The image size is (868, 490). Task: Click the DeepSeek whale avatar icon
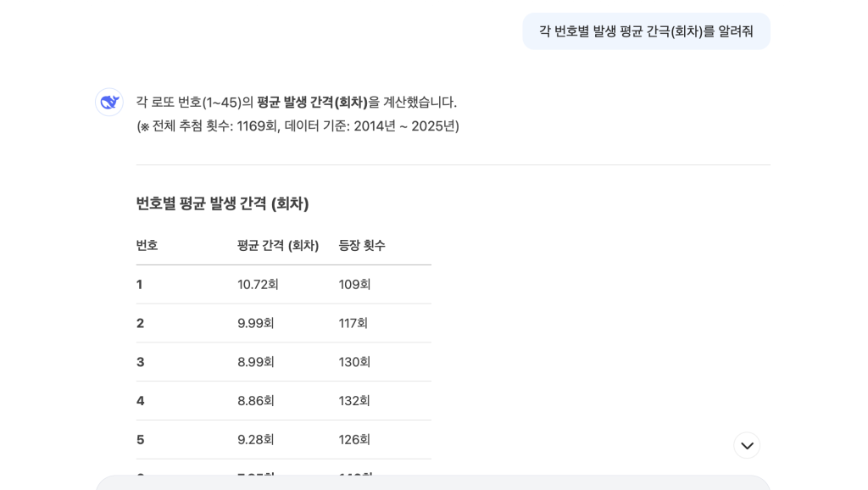[x=109, y=103]
